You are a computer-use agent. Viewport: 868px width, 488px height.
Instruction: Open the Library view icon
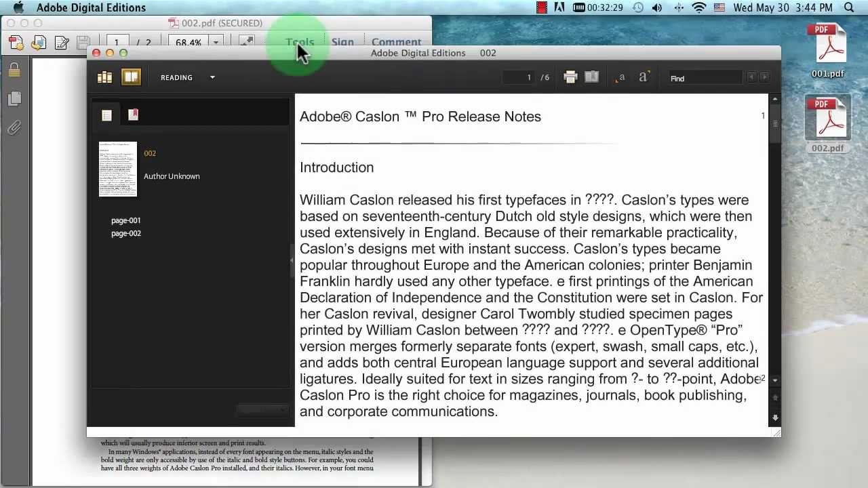click(x=104, y=77)
